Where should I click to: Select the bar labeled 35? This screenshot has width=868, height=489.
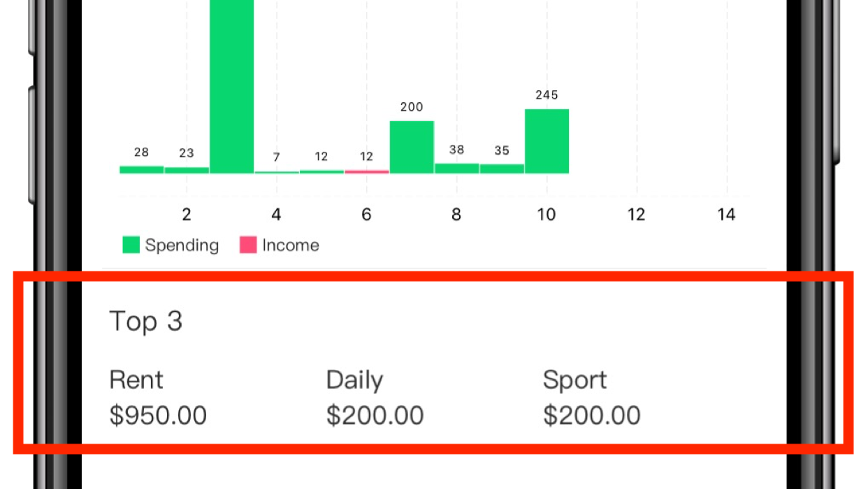502,169
